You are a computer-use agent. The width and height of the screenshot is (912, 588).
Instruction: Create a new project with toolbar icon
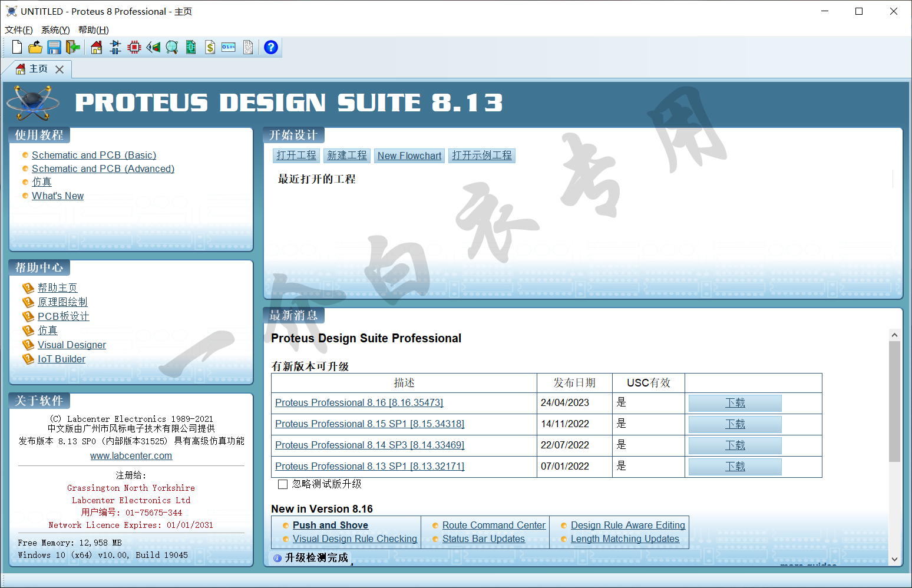pyautogui.click(x=17, y=47)
